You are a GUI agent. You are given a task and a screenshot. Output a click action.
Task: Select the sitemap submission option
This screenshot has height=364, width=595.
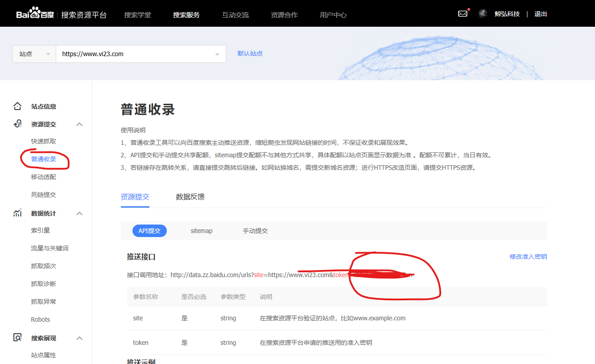tap(202, 231)
